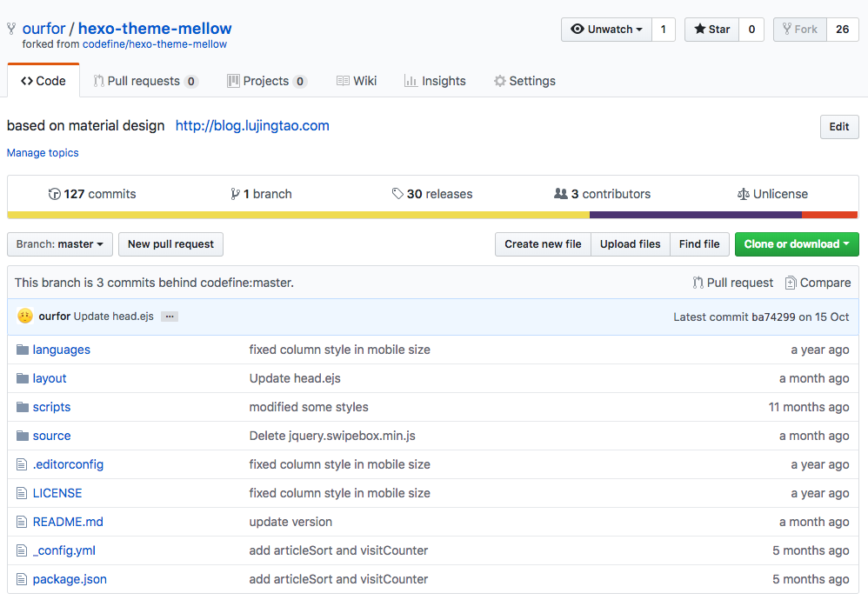Click the Find file button

700,244
